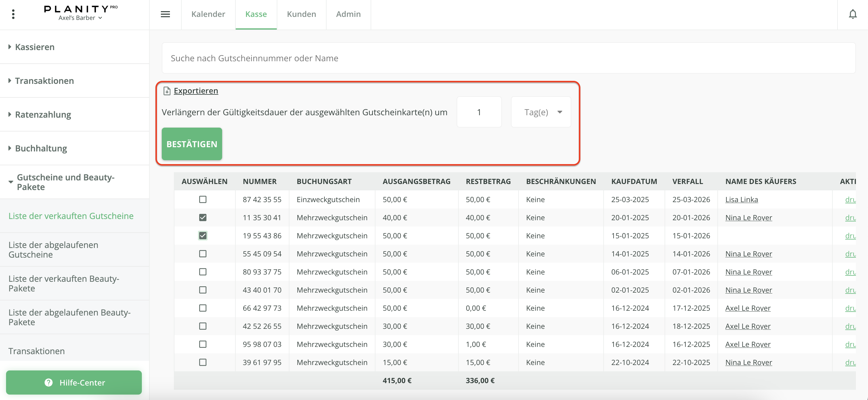Open the Tag(e) unit dropdown

point(541,112)
